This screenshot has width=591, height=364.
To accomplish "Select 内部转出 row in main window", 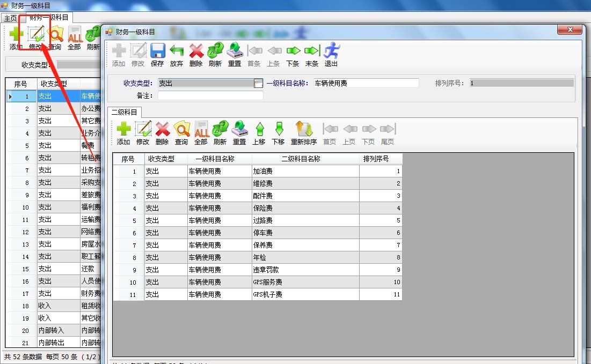I will click(54, 343).
